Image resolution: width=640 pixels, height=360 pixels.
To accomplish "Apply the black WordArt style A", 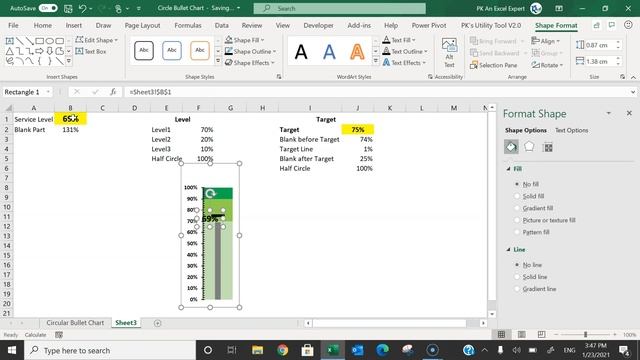I will coord(301,51).
